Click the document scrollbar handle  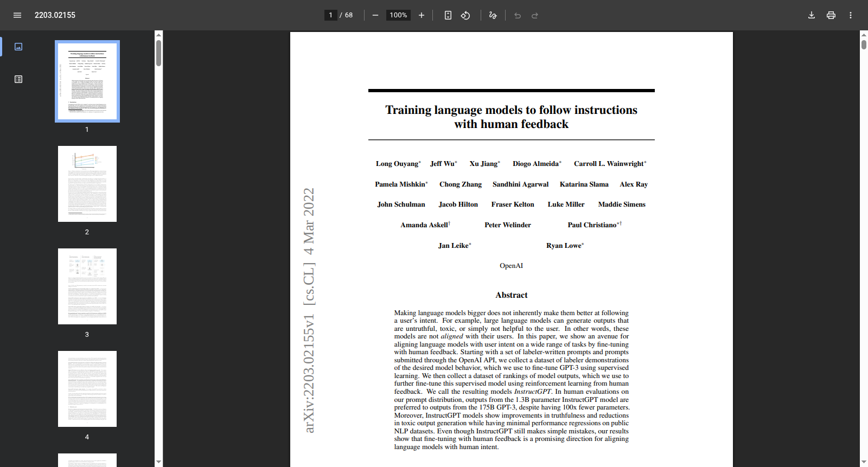point(864,45)
